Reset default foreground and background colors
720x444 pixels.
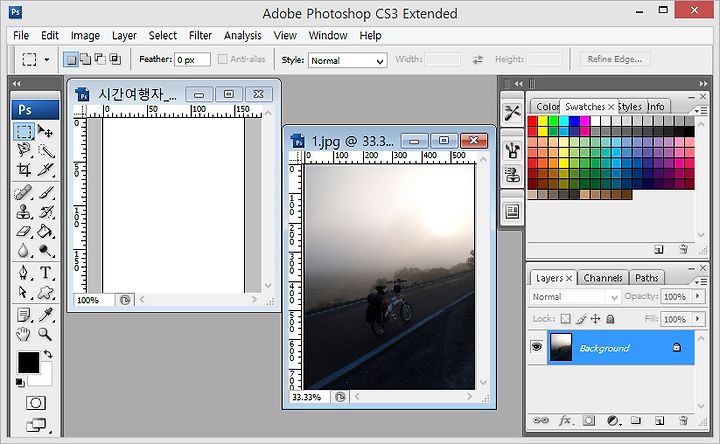point(19,382)
